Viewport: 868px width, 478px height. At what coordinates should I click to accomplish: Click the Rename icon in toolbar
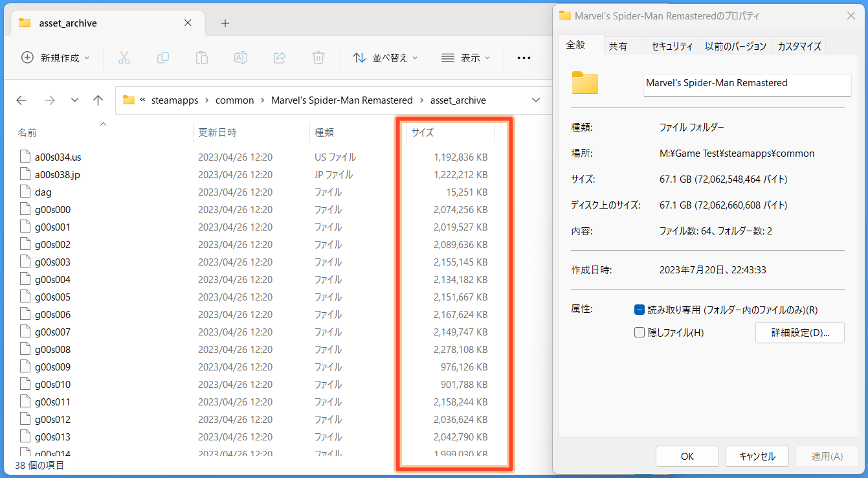(x=241, y=58)
